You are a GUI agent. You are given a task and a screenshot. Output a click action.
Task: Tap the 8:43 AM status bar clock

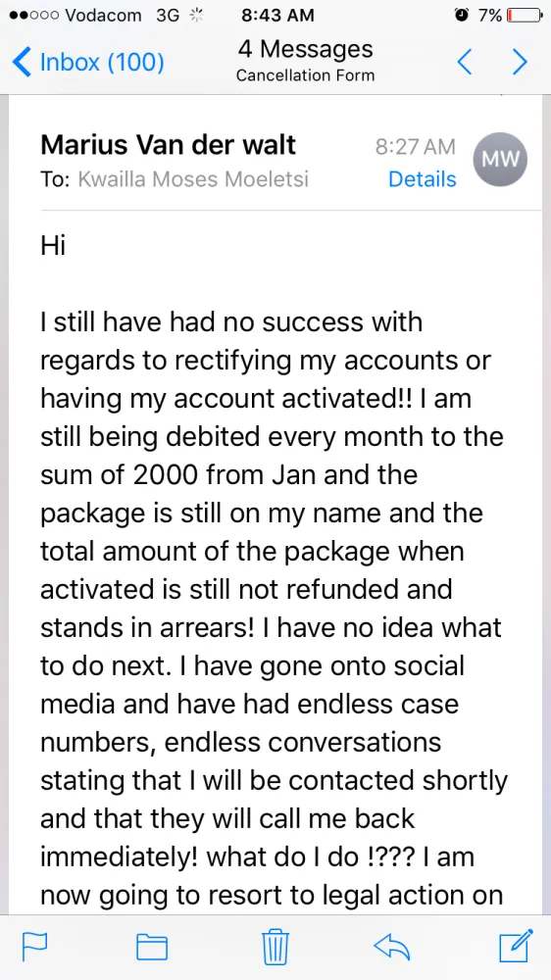[277, 16]
